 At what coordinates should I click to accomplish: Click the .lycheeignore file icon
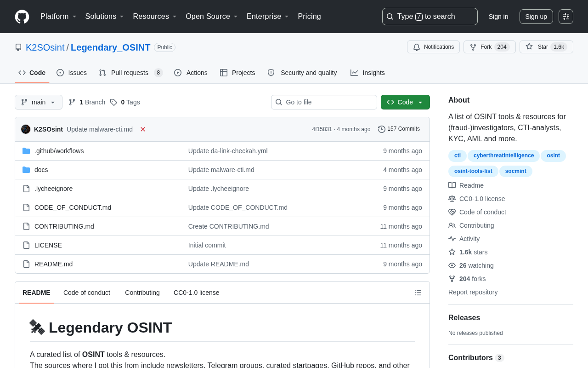click(26, 189)
